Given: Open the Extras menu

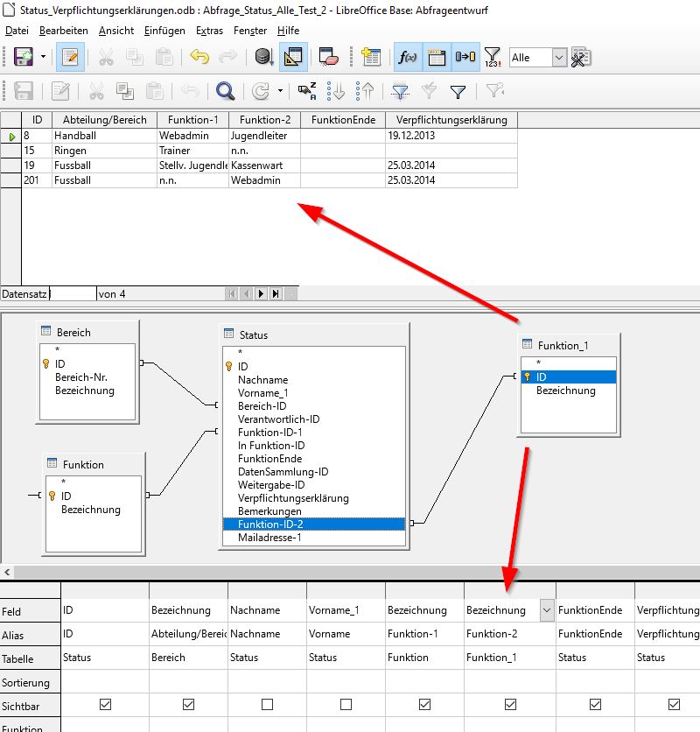Looking at the screenshot, I should (209, 31).
